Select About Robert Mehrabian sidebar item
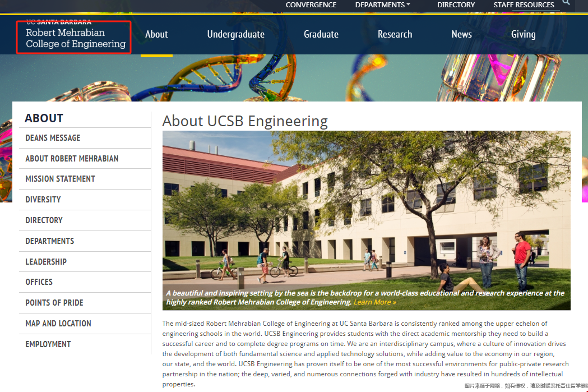This screenshot has width=588, height=392. click(x=72, y=159)
